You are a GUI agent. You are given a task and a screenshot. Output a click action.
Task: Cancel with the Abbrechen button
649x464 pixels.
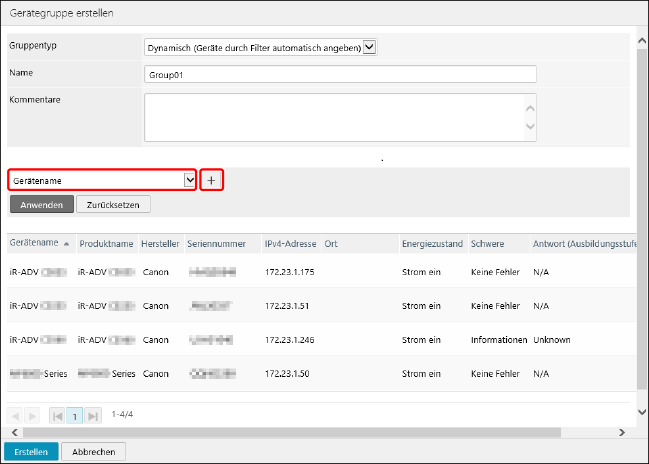94,452
